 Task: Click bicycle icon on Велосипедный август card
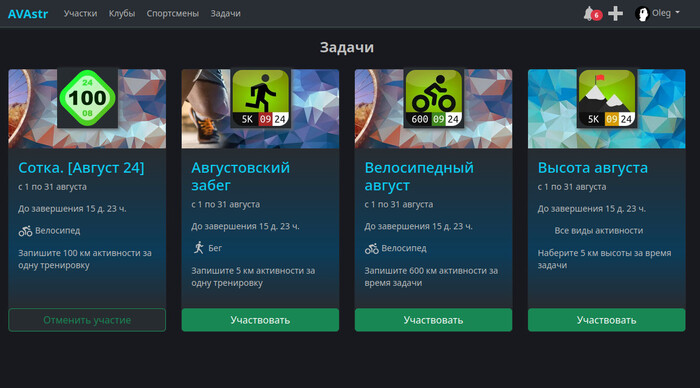[371, 248]
